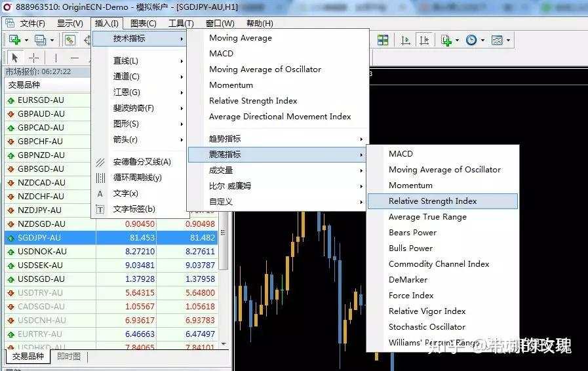Expand the 通道(C) submenu
The width and height of the screenshot is (588, 371).
tap(140, 77)
